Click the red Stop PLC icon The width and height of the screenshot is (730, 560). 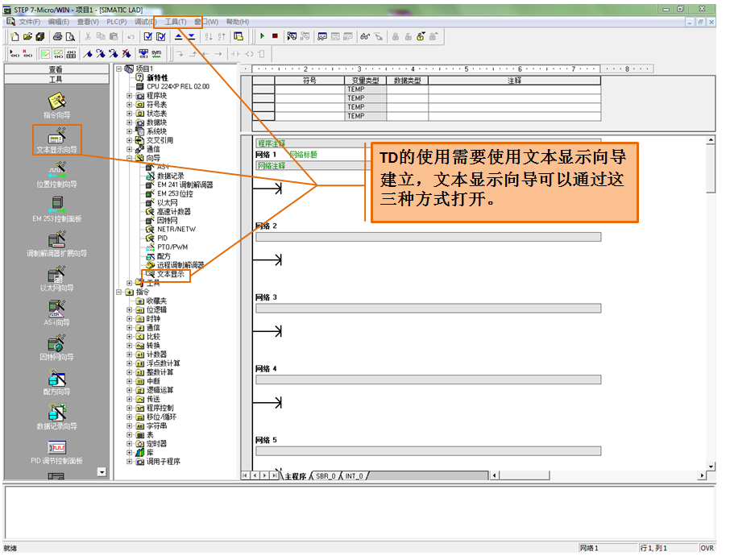[x=275, y=36]
